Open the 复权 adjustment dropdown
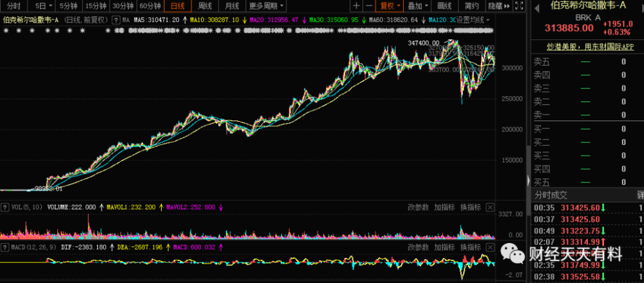 coord(390,6)
